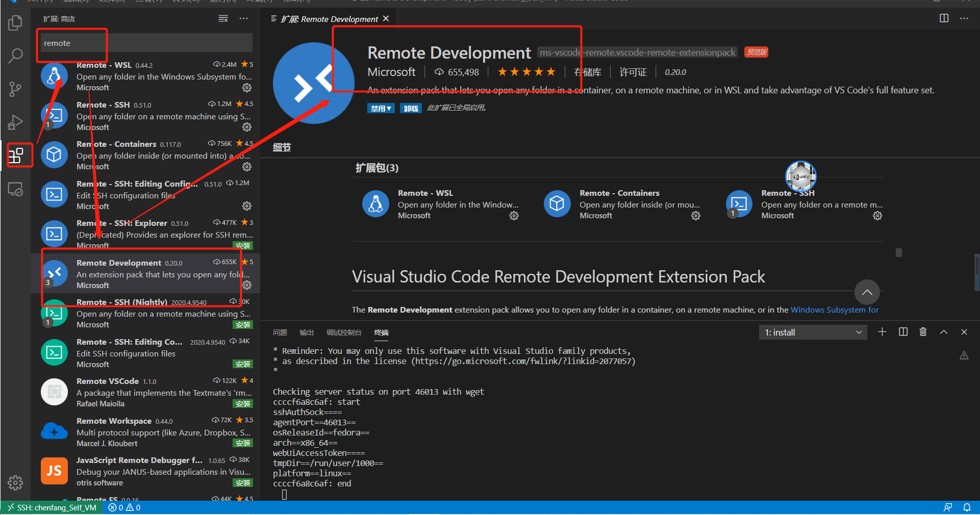Click the editor vertical scrollbar

(976, 272)
